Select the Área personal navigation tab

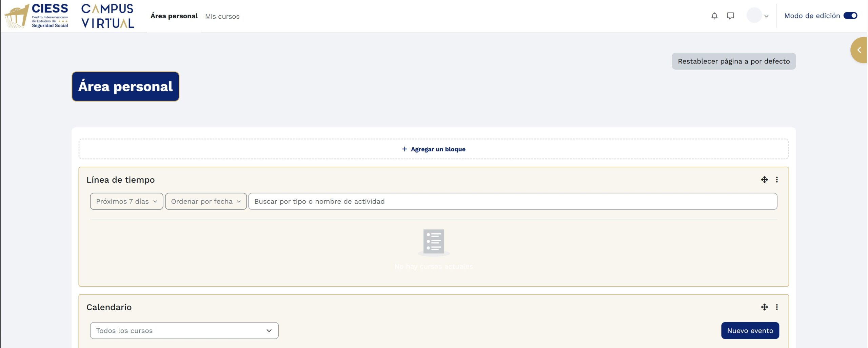click(x=174, y=16)
